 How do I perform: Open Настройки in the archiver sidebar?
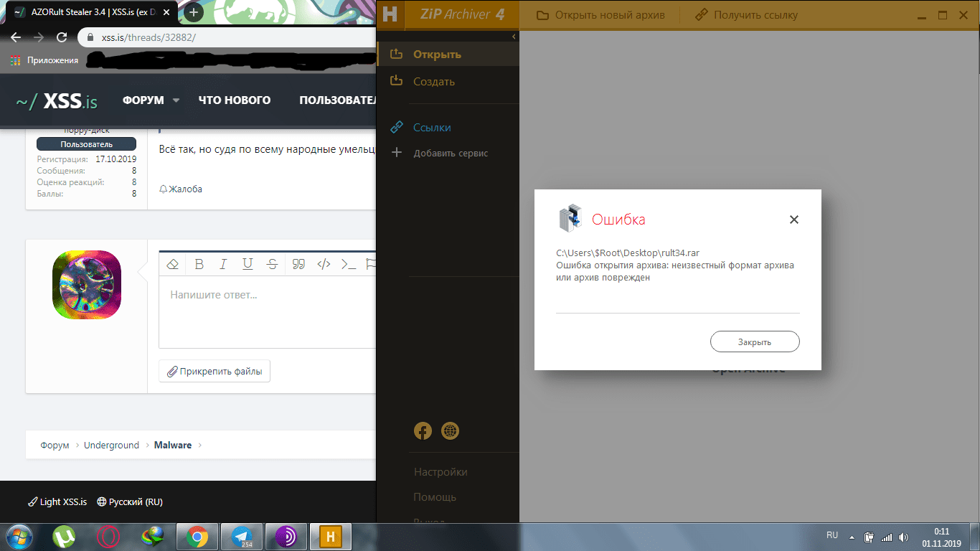440,472
